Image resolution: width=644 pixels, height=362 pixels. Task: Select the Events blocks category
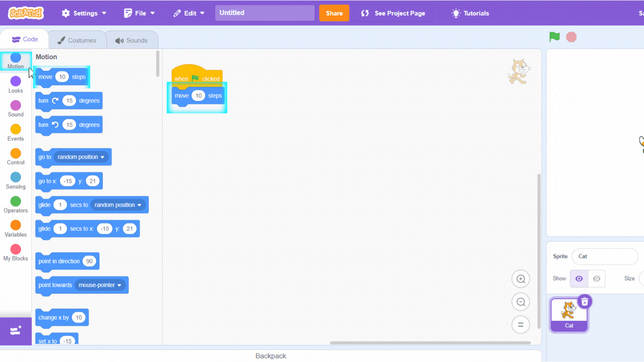tap(15, 133)
